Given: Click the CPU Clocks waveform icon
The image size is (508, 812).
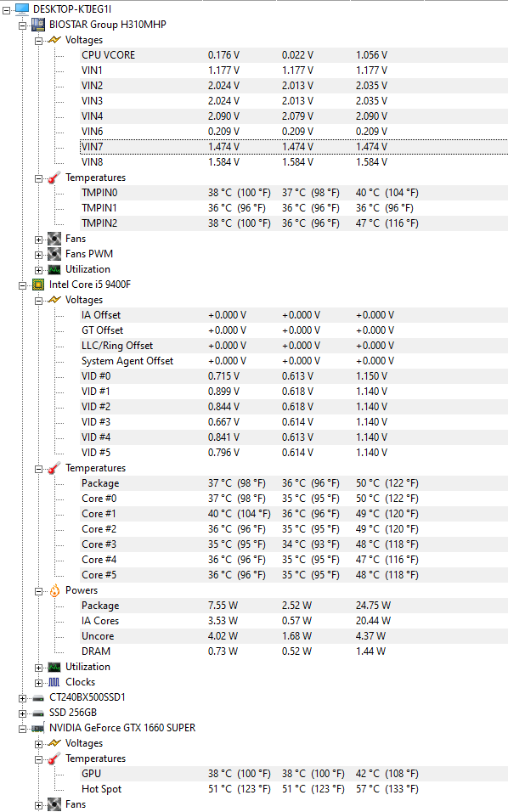Looking at the screenshot, I should coord(54,682).
